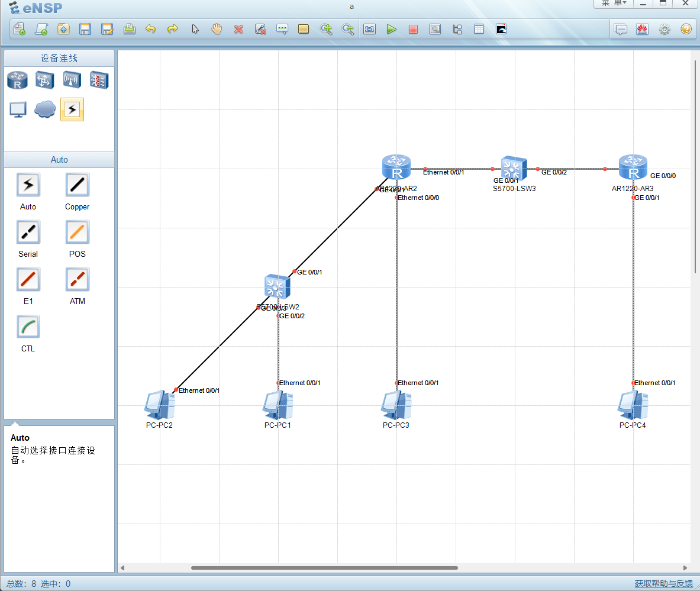700x591 pixels.
Task: Add a text note to the canvas
Action: coord(282,30)
